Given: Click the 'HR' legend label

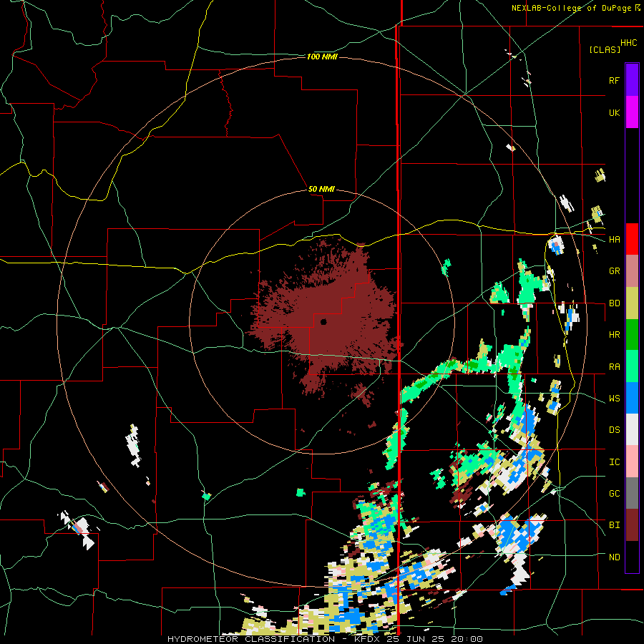Looking at the screenshot, I should (x=614, y=335).
